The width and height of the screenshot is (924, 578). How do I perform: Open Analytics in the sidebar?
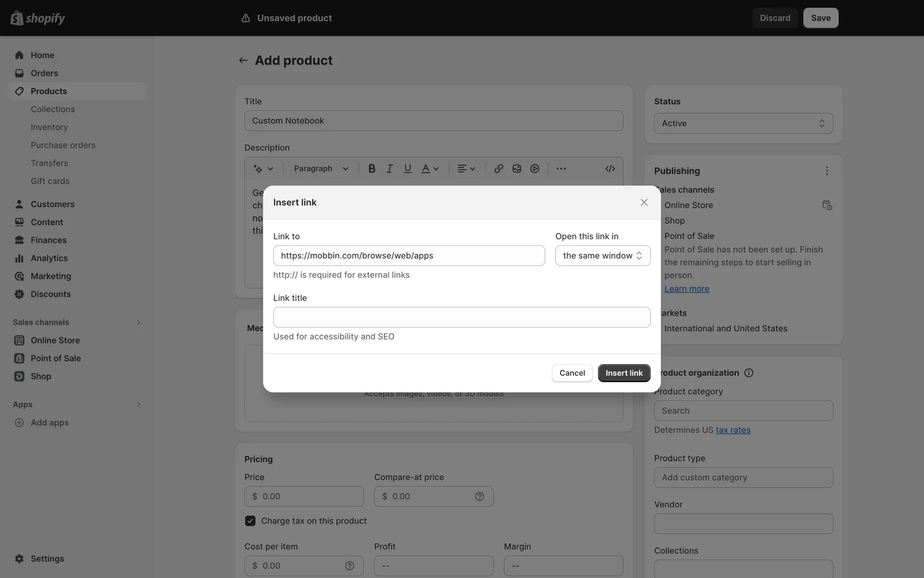[x=49, y=258]
